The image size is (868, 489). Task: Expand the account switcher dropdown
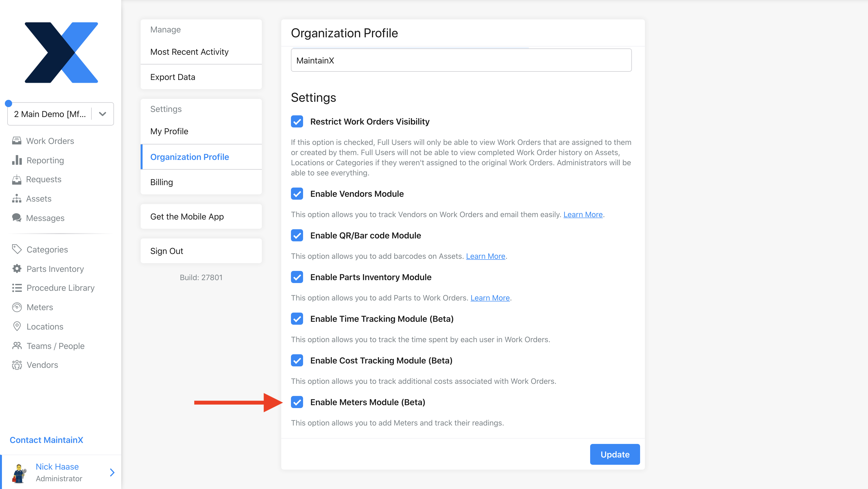[103, 114]
